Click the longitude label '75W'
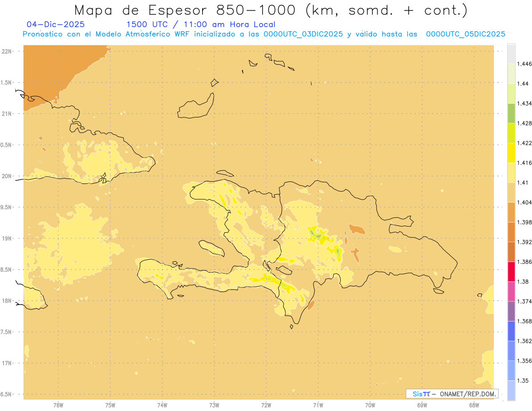Viewport: 532px width, 411px height. point(110,405)
